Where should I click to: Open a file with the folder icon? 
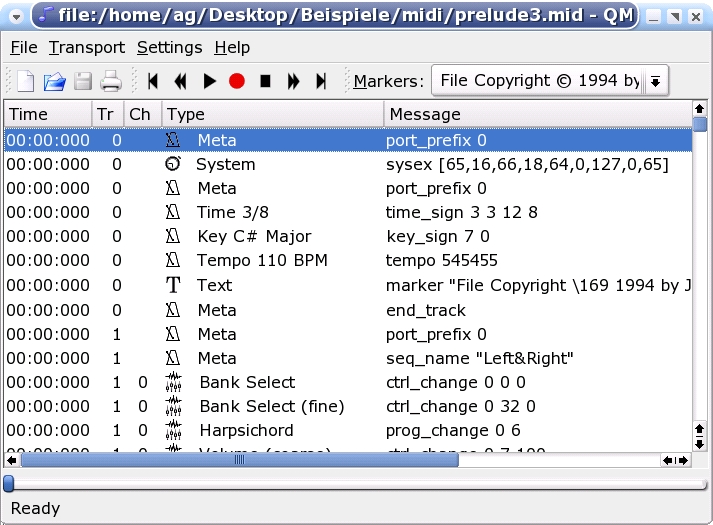click(55, 81)
